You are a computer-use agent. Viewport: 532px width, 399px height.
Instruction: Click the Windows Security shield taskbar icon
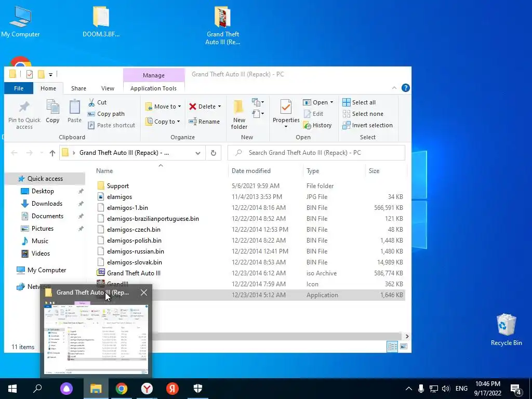198,389
